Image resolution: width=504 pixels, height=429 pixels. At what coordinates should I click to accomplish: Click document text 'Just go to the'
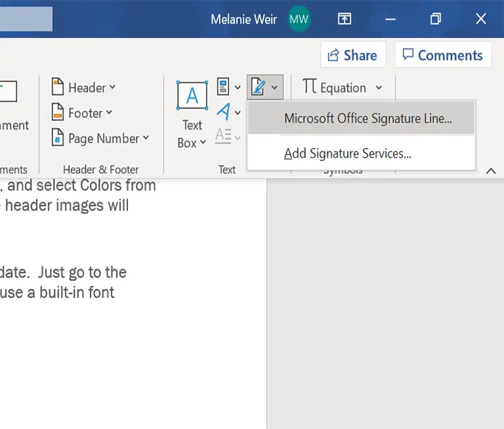[82, 273]
